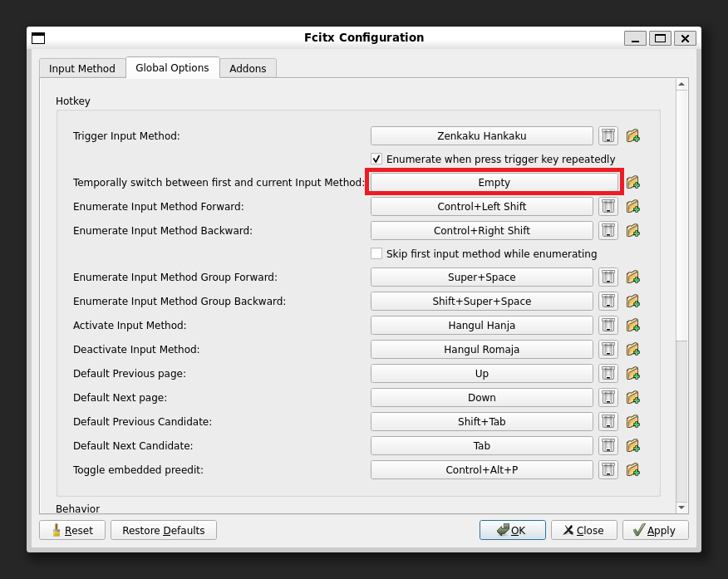
Task: Enable Skip first input method while enumerating
Action: (376, 253)
